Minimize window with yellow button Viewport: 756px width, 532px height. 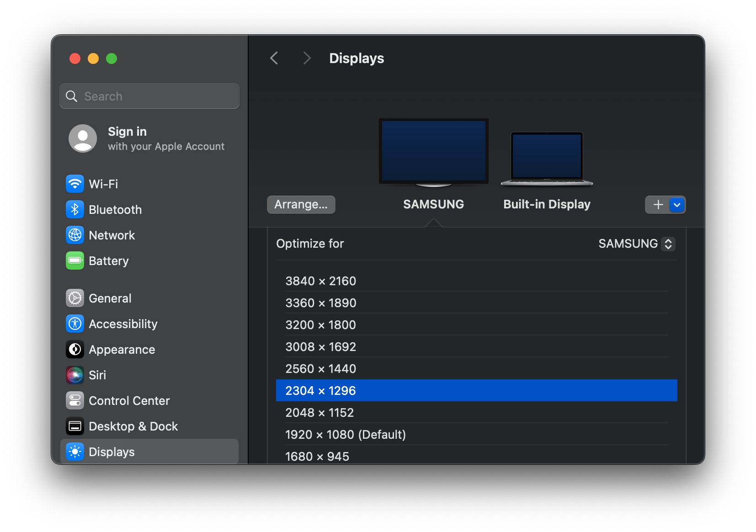pos(93,59)
